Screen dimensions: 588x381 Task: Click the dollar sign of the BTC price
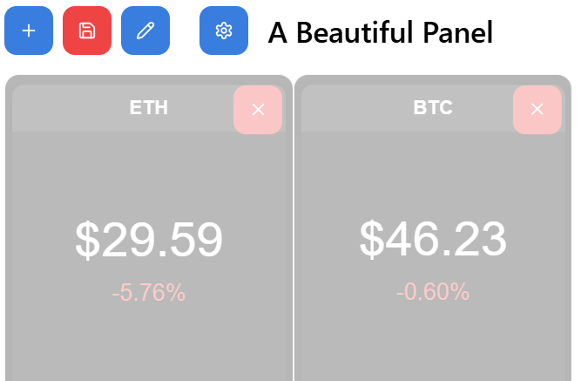372,238
